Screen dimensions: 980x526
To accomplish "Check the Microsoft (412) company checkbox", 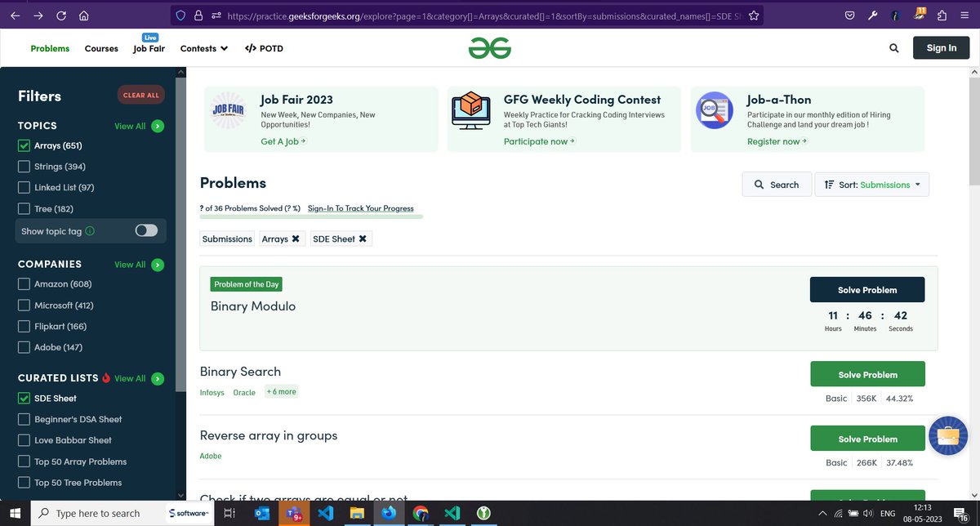I will [24, 305].
